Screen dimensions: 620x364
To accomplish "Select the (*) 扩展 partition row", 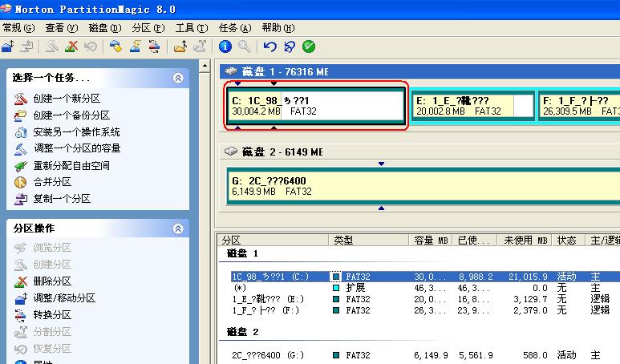I will (x=425, y=288).
